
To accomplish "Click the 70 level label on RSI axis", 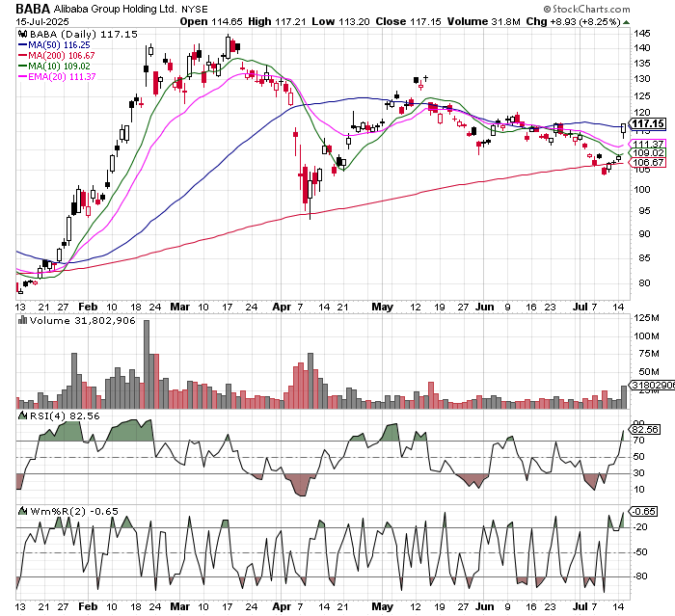I will 638,441.
